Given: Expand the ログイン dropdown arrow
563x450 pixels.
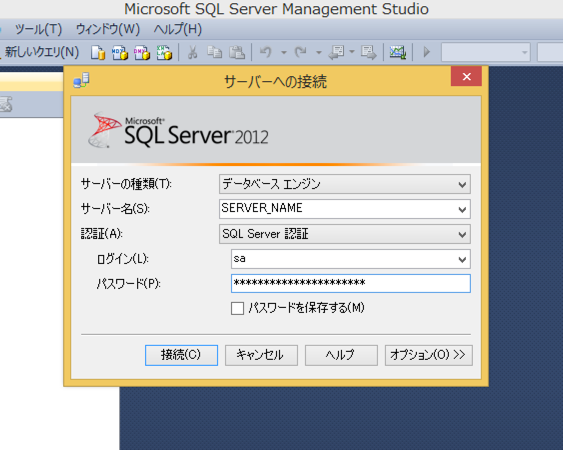Looking at the screenshot, I should click(462, 259).
